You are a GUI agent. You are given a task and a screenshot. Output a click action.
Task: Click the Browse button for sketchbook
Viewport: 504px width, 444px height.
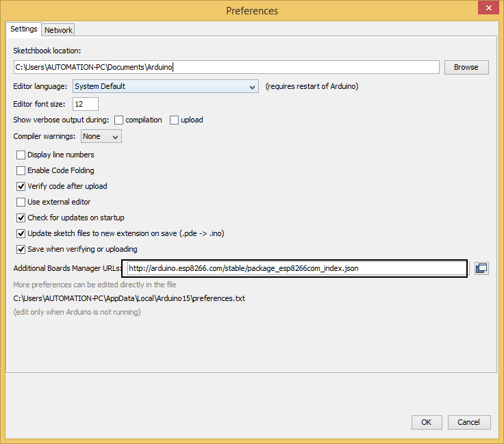coord(466,68)
